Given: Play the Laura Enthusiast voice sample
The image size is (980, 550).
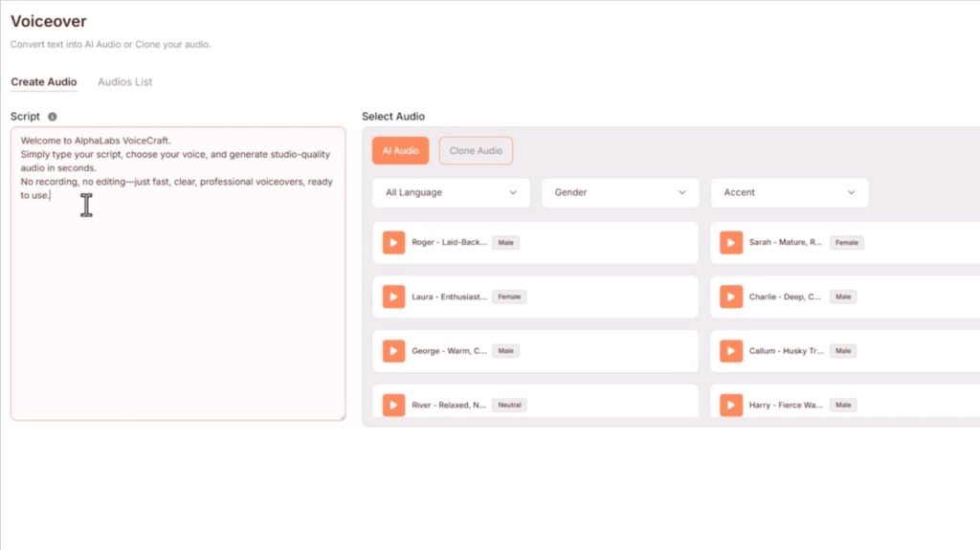Looking at the screenshot, I should [x=393, y=297].
